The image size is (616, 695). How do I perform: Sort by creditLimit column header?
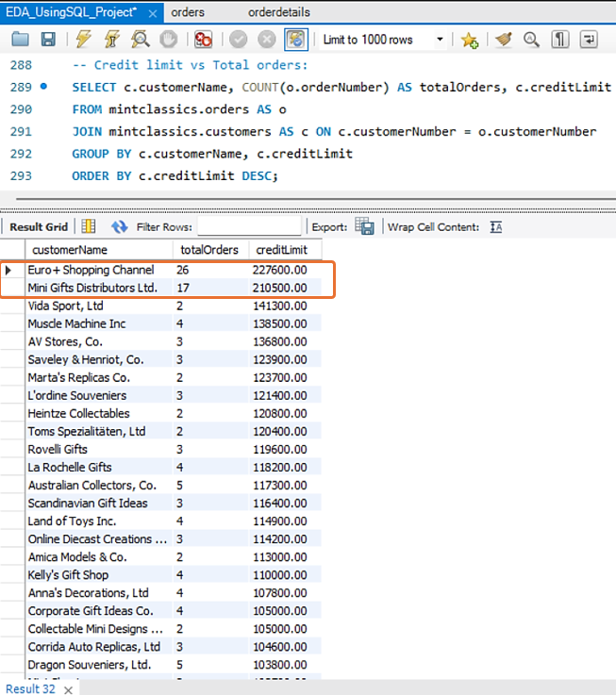(285, 250)
